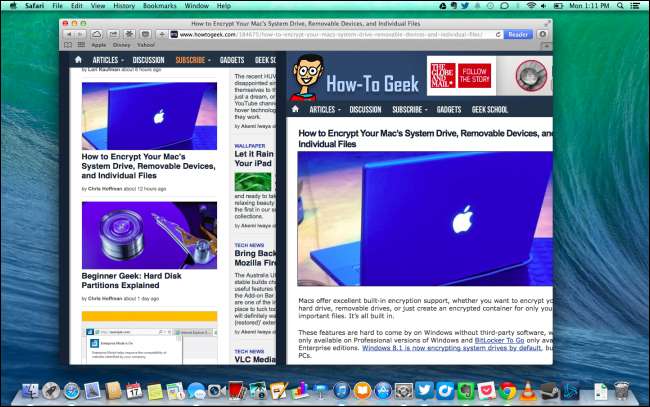Open Calendar icon showing 17 in Dock
Image resolution: width=650 pixels, height=407 pixels.
click(134, 391)
